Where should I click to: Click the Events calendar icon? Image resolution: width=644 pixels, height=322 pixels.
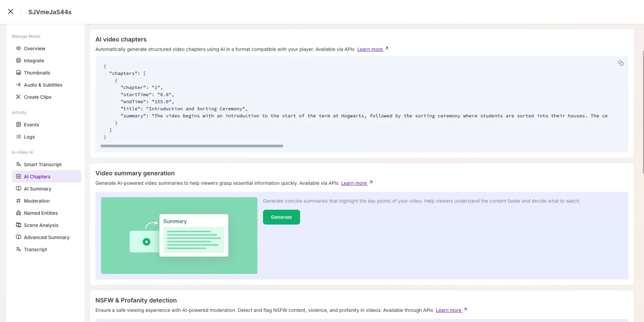click(x=19, y=124)
